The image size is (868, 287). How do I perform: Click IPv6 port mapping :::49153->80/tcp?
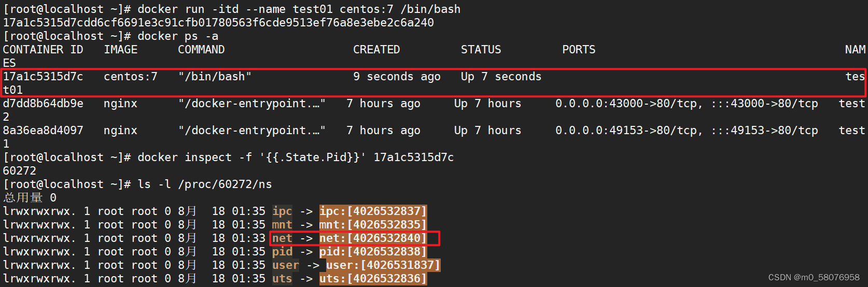click(x=764, y=131)
